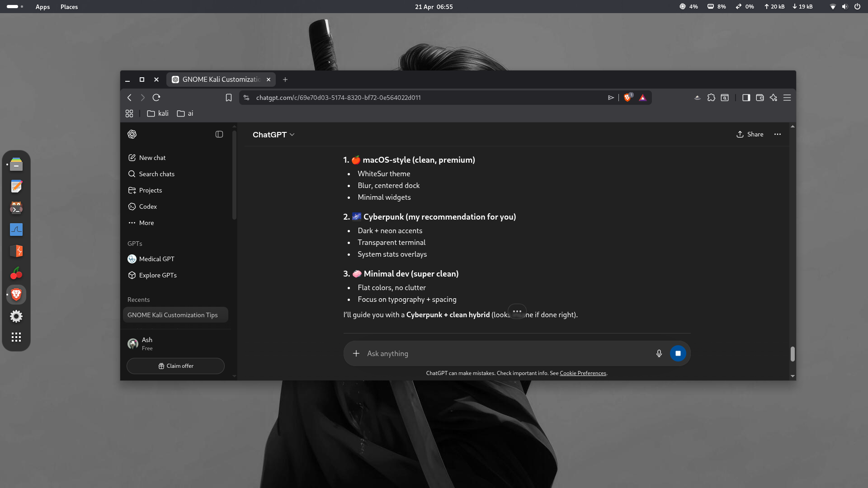
Task: Open Explore GPTs
Action: (175, 275)
